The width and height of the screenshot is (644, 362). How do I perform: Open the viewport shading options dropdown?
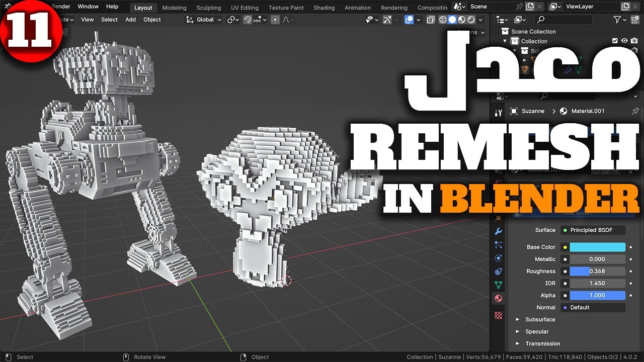pos(480,20)
